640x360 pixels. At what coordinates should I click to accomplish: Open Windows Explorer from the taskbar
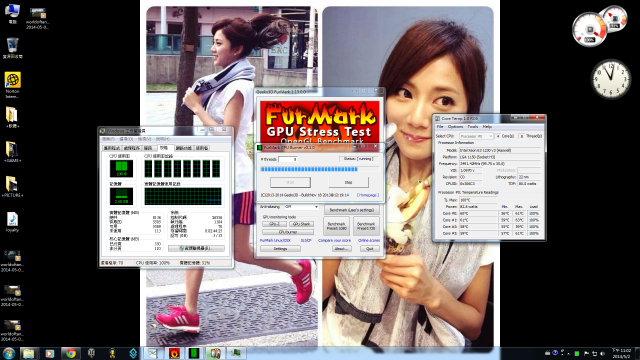click(28, 353)
